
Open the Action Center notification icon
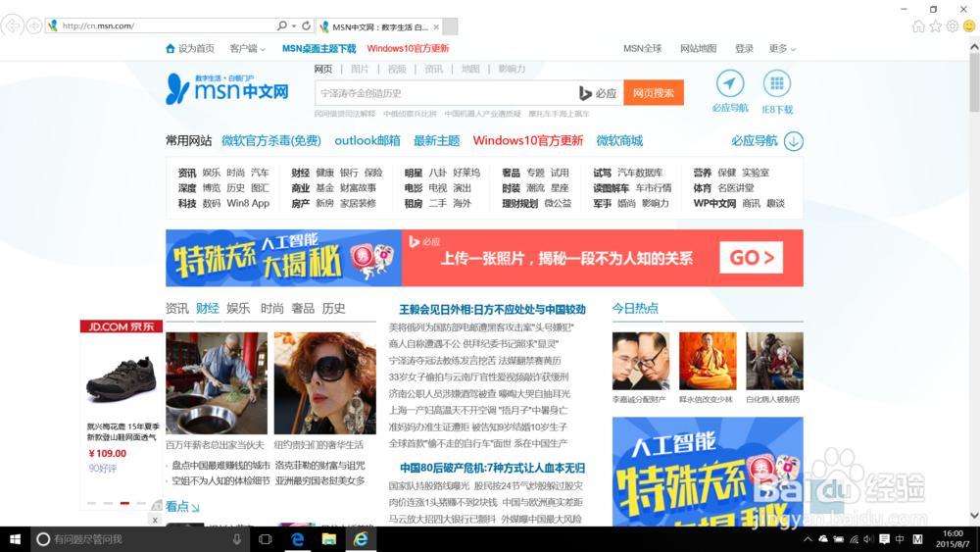pos(884,539)
